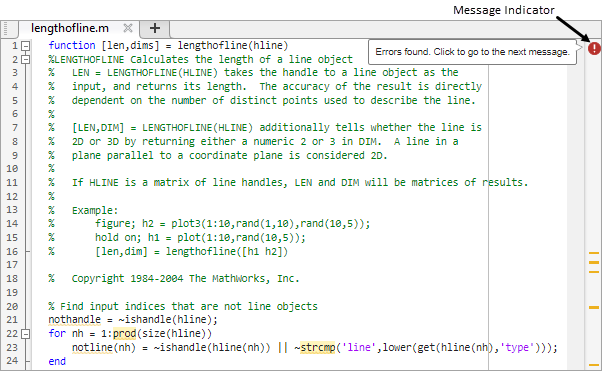Collapse the for loop fold on line 22

(x=26, y=334)
